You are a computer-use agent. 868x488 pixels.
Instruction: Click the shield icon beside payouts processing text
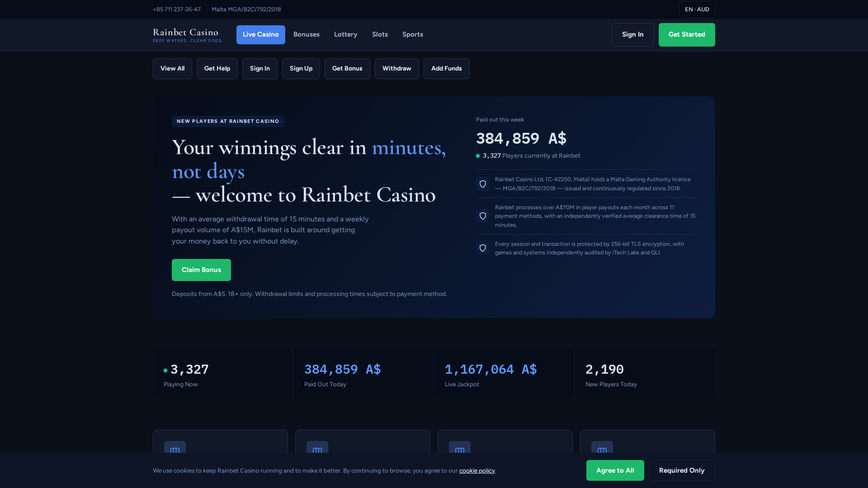pyautogui.click(x=483, y=216)
